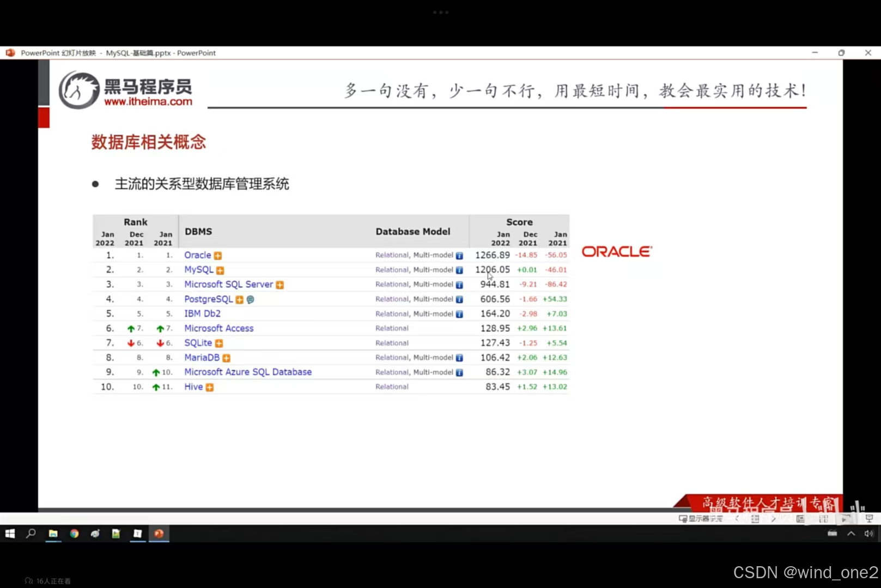Click the plus icon beside Oracle
The width and height of the screenshot is (881, 588).
[x=218, y=256]
